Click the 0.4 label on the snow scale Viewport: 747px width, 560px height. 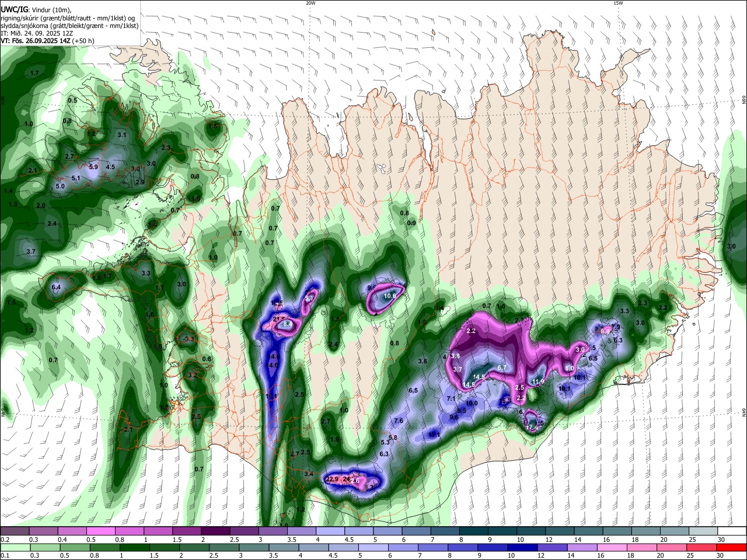[62, 540]
